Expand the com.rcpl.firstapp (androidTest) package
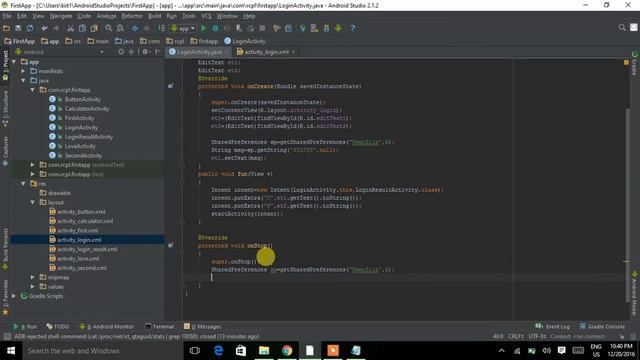The width and height of the screenshot is (640, 360). [33, 164]
